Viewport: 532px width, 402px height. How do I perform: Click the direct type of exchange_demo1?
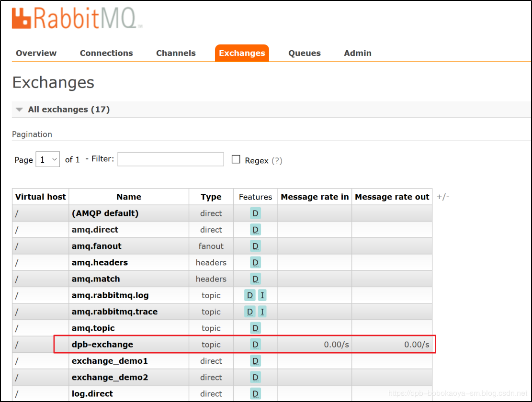click(211, 361)
